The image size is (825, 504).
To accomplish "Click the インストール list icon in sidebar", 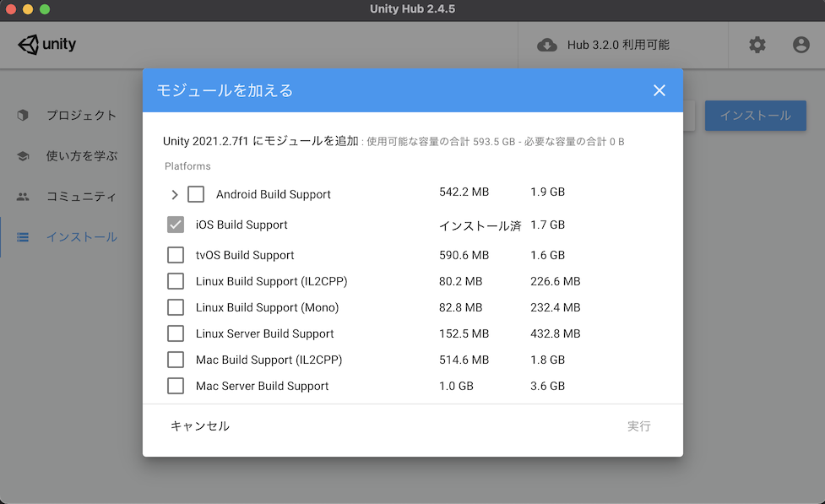I will pos(24,237).
